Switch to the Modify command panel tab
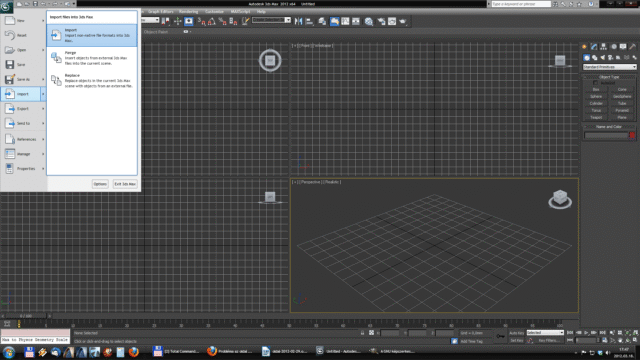 (x=594, y=47)
